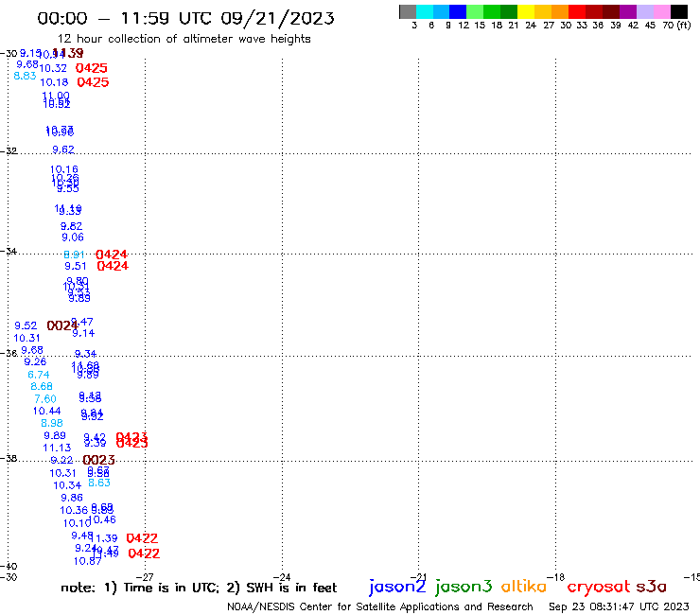Click the light blue value "8.98"
Screen dimensions: 700x615
click(x=52, y=423)
